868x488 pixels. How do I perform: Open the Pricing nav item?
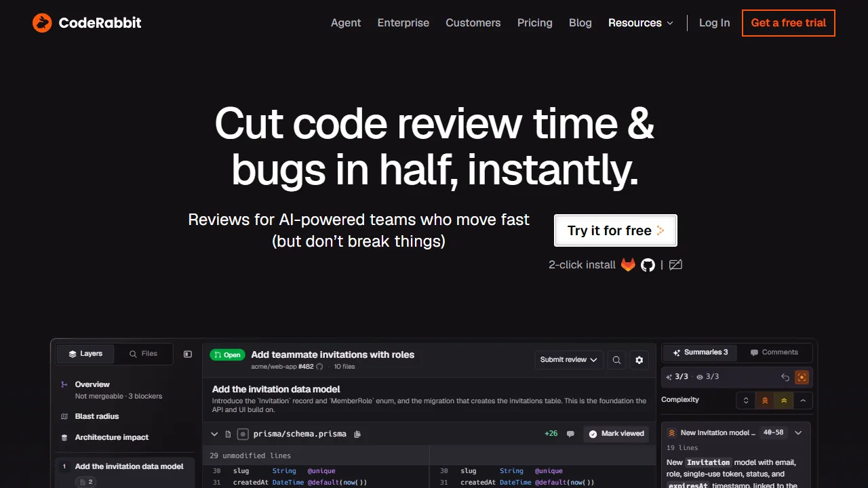pos(535,23)
